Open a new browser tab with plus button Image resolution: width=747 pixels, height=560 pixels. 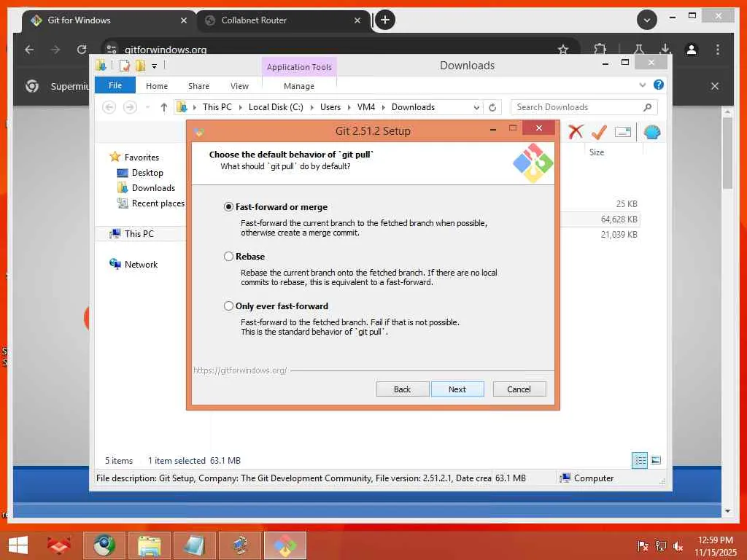[x=385, y=20]
